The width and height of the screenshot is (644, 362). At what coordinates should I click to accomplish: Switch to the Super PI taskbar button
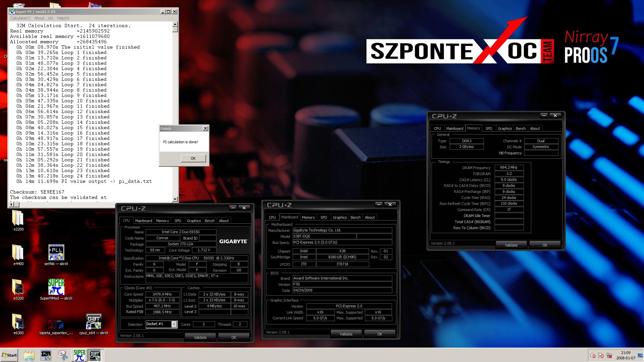[79, 355]
